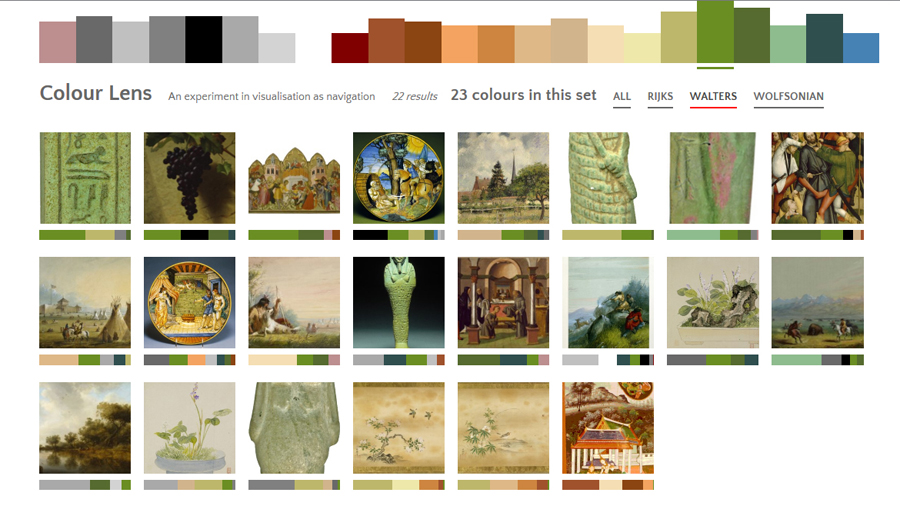Open the arched gold altarpiece thumbnail
Image resolution: width=900 pixels, height=506 pixels.
294,180
